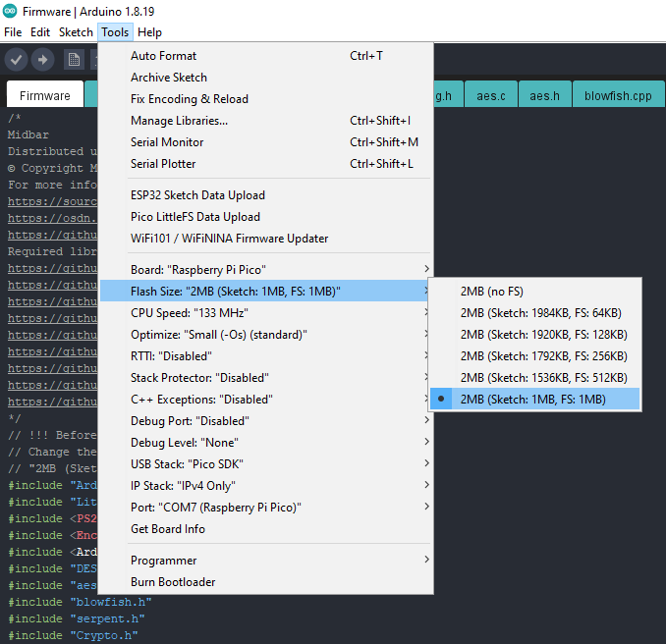666x644 pixels.
Task: Switch to the aes.h tab
Action: (x=544, y=96)
